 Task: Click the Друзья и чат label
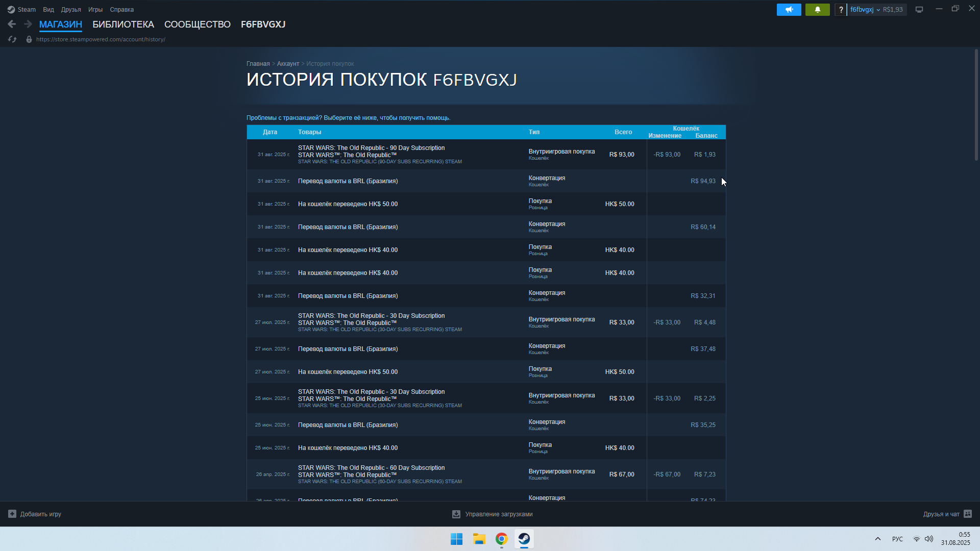click(941, 514)
